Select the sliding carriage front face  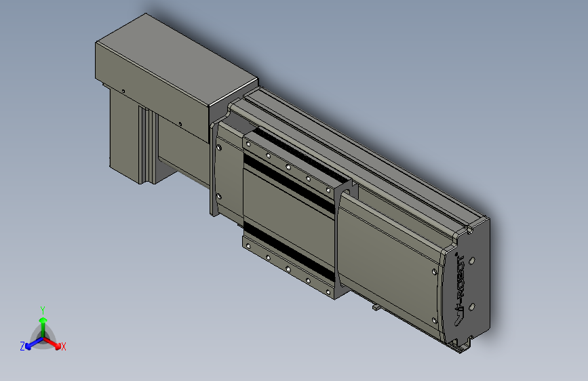(x=289, y=218)
